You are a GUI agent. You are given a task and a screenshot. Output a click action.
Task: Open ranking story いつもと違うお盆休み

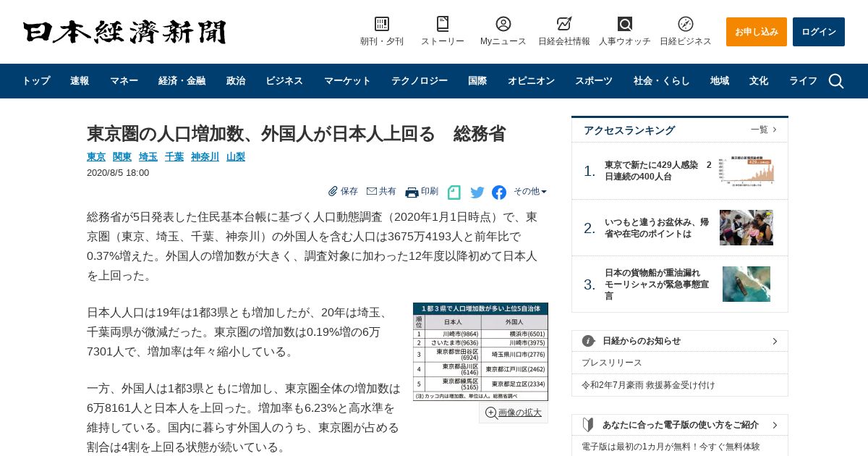(x=657, y=228)
